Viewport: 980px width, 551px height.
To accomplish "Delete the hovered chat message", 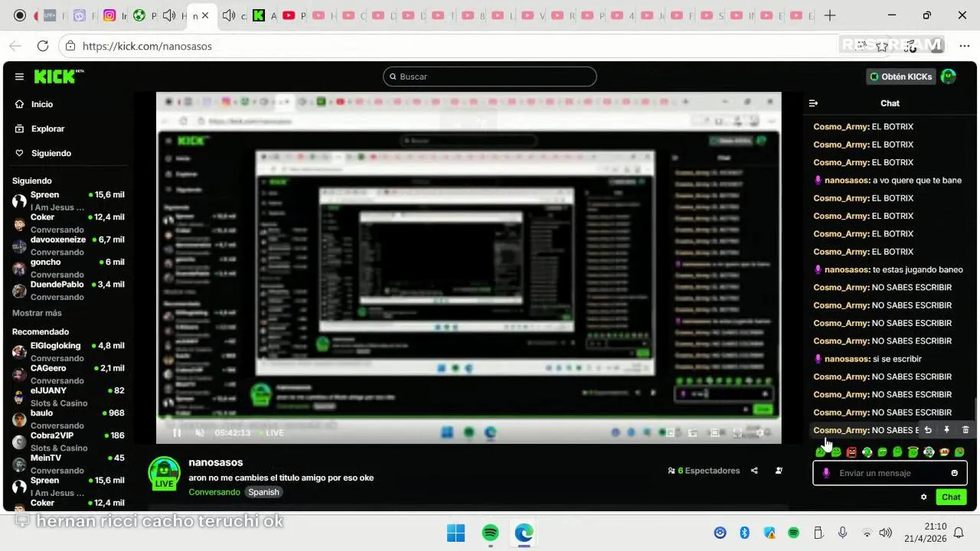I will coord(965,430).
